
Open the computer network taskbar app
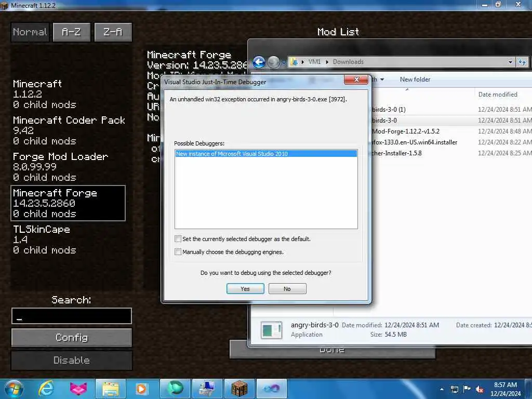click(x=207, y=389)
